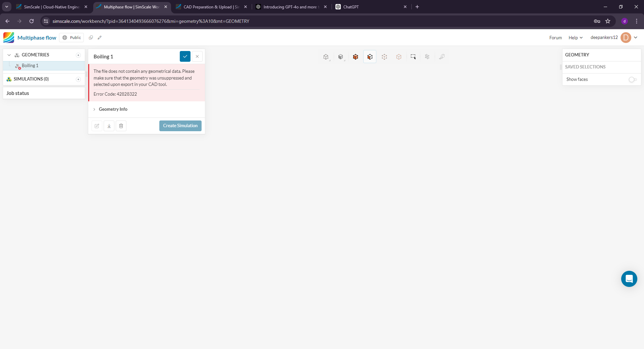Open the tab search dropdown

[6, 7]
